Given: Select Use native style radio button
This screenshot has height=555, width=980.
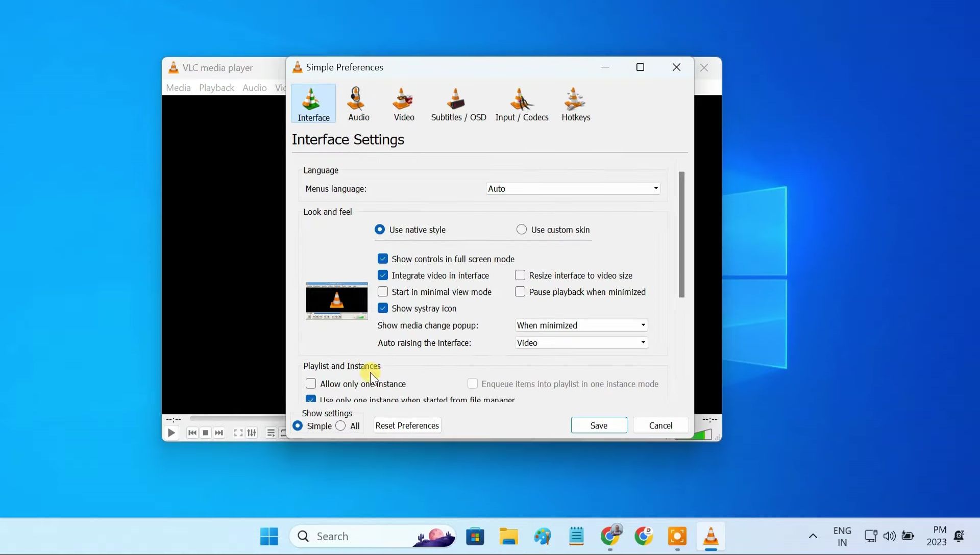Looking at the screenshot, I should coord(380,230).
